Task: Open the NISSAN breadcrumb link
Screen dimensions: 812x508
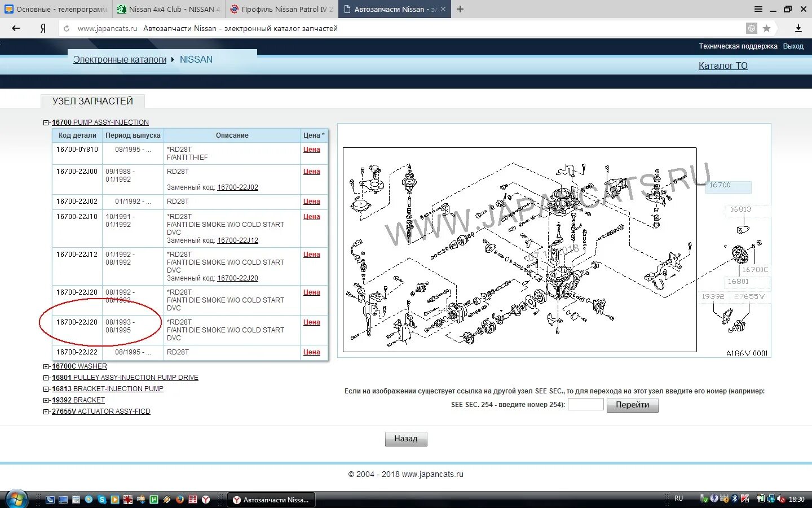Action: (196, 59)
